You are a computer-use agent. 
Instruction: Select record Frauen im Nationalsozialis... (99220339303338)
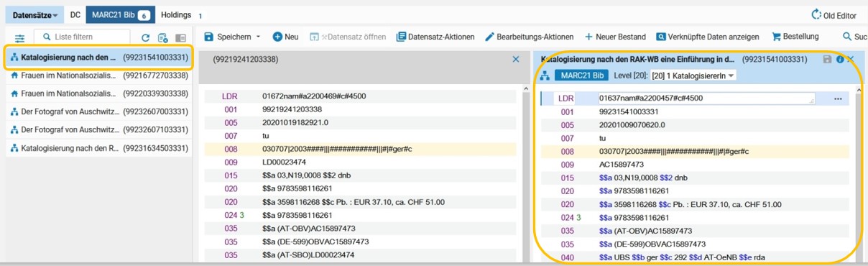[98, 93]
